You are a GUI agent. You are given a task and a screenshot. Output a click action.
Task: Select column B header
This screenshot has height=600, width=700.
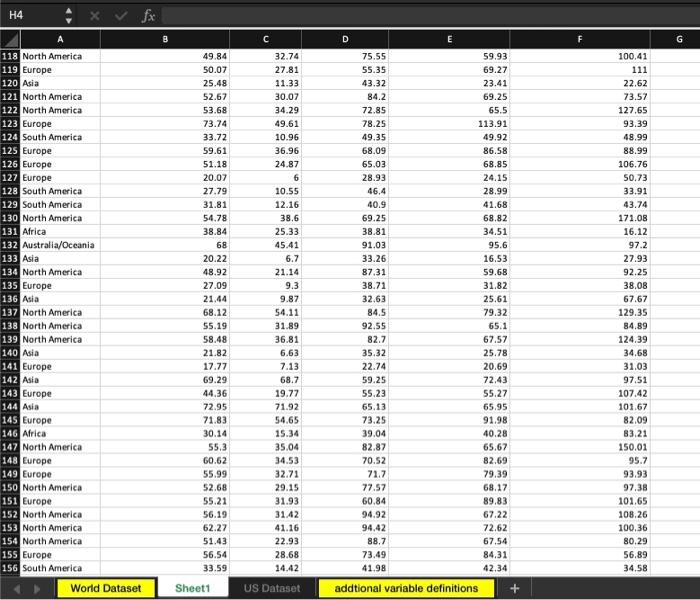(x=165, y=39)
